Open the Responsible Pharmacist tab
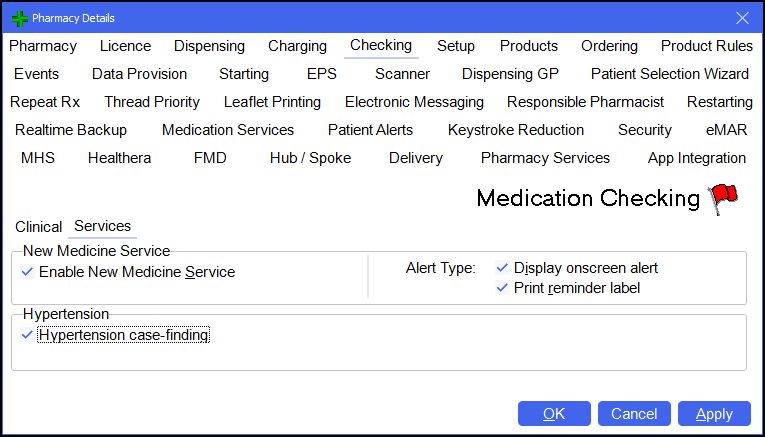 pyautogui.click(x=585, y=102)
